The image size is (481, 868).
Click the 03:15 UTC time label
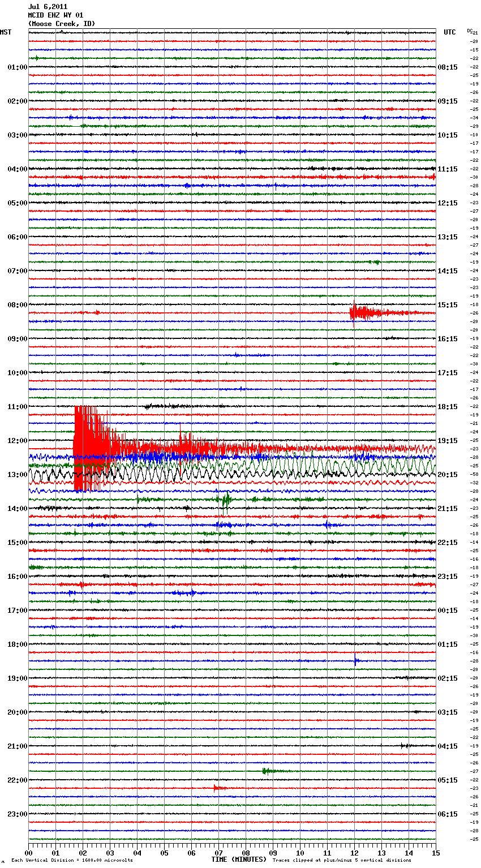(448, 712)
